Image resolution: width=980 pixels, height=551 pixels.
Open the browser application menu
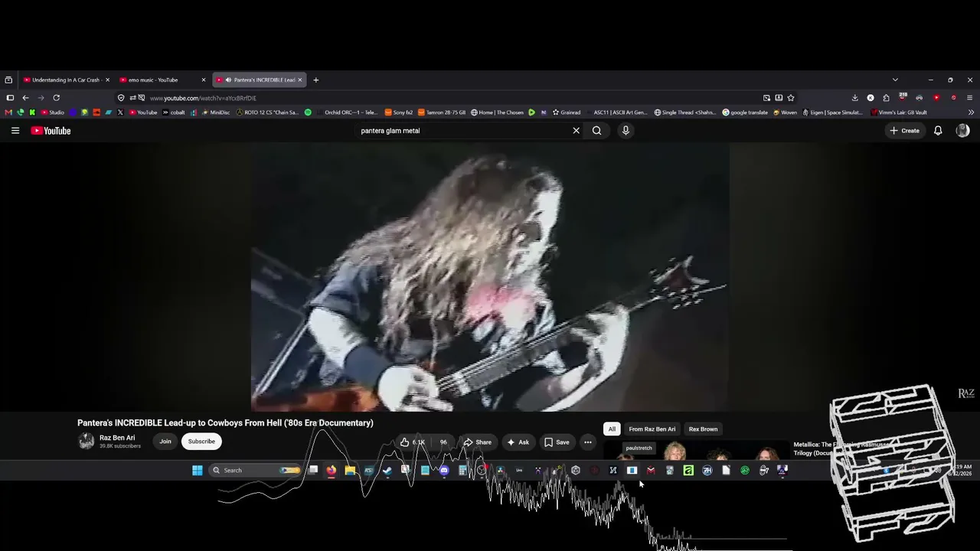click(x=969, y=98)
